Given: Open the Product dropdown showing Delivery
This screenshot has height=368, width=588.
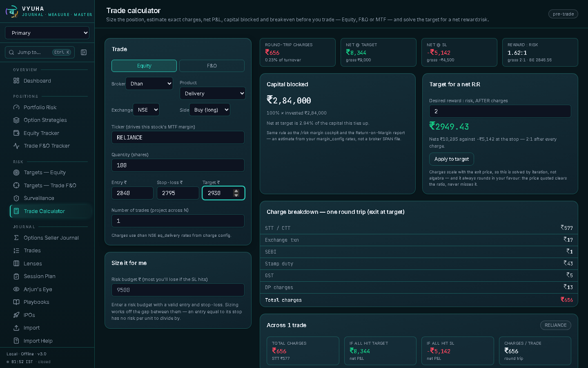Looking at the screenshot, I should [213, 93].
